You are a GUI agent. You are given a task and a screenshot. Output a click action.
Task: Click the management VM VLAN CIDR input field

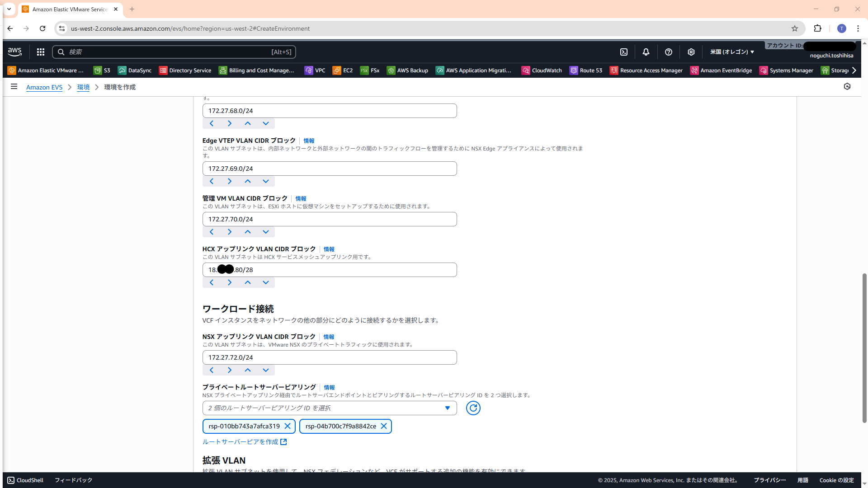pos(330,219)
